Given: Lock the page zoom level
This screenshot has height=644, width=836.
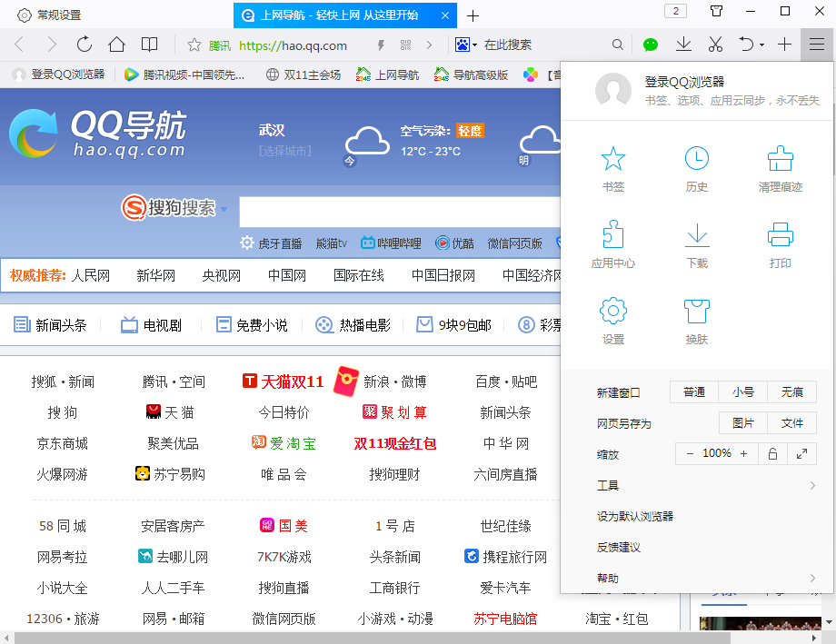Looking at the screenshot, I should (772, 453).
